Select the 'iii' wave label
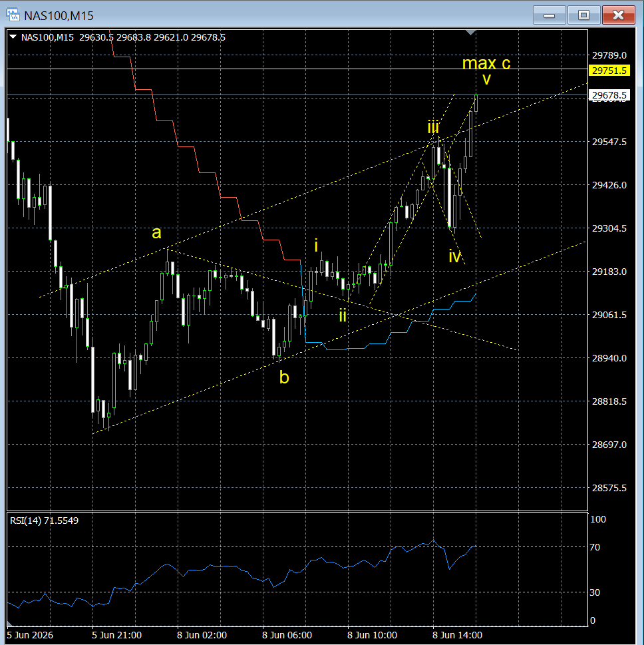 [x=433, y=126]
